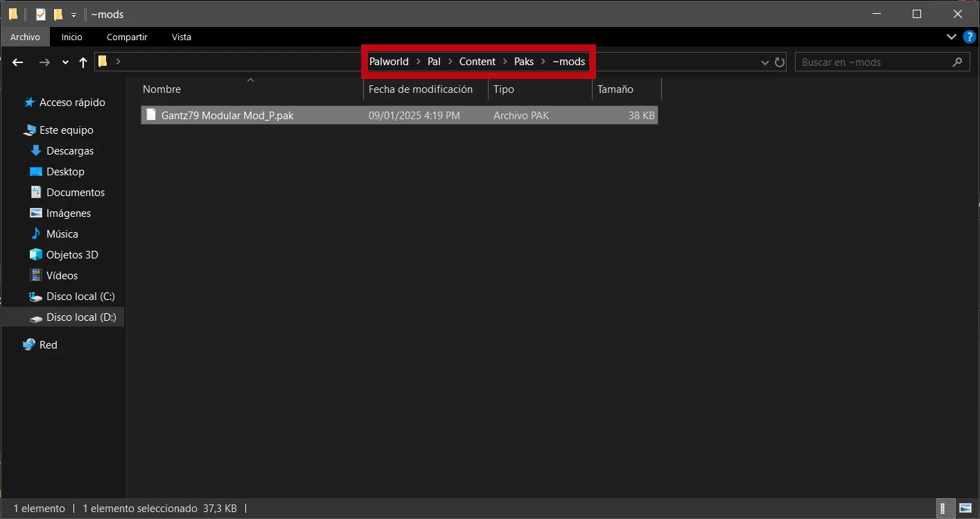Click the Back navigation arrow
980x519 pixels.
click(18, 62)
